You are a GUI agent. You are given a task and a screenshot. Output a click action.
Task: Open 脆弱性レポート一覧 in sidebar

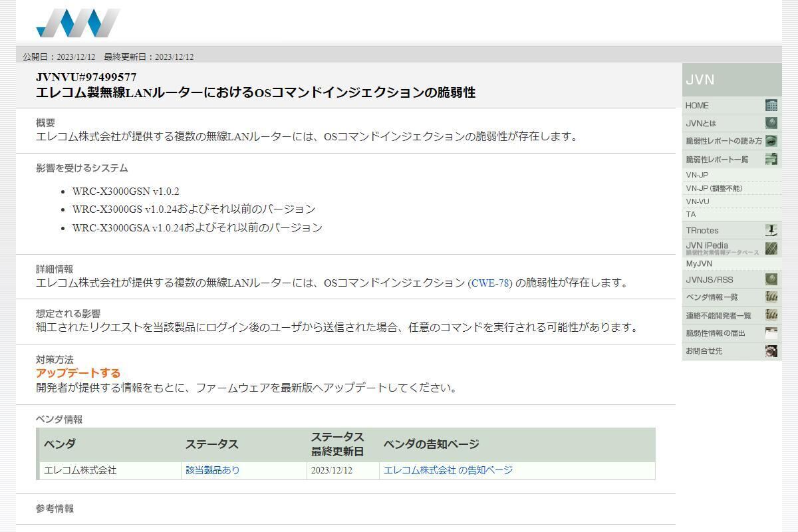pyautogui.click(x=731, y=159)
